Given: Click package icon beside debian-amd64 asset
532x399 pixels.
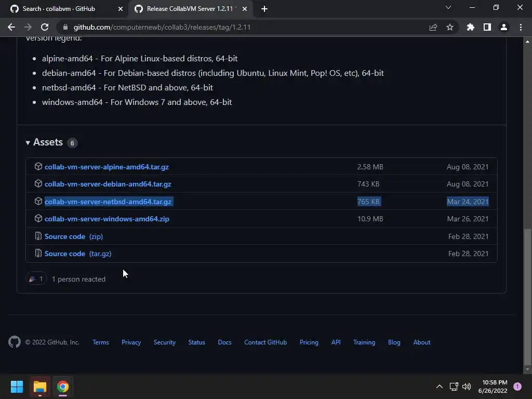Looking at the screenshot, I should point(38,183).
